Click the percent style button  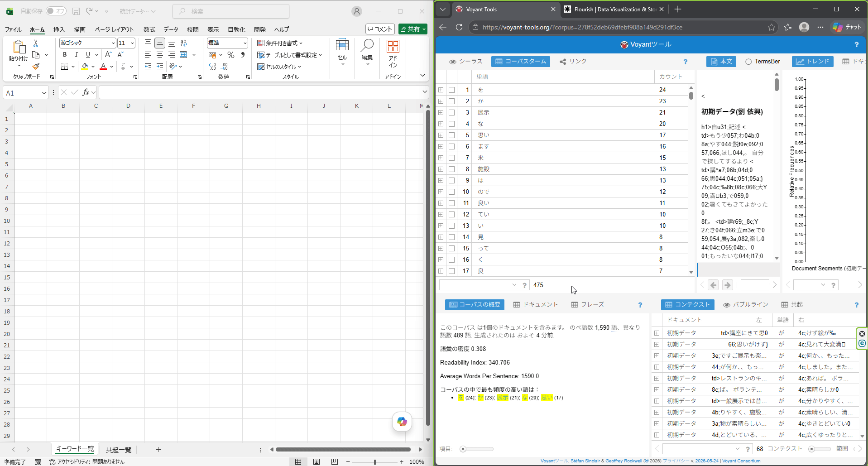(231, 55)
